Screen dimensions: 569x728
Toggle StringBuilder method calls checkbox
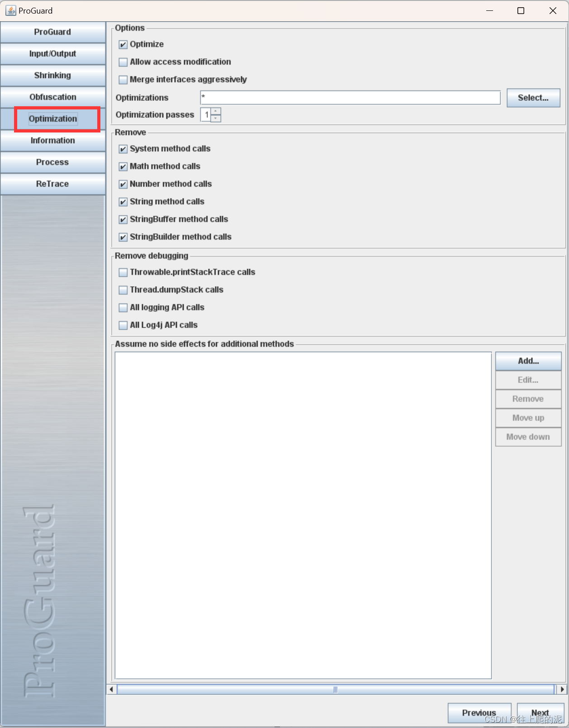click(123, 237)
